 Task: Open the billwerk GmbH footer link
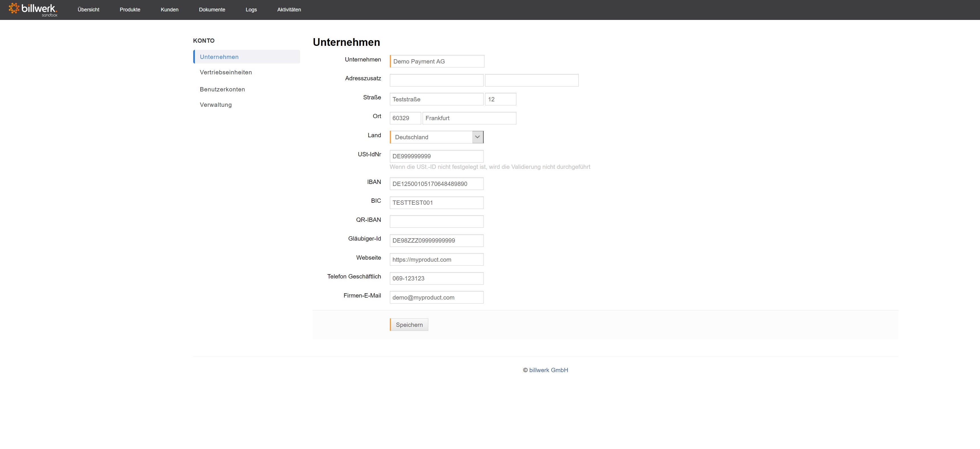(x=548, y=370)
